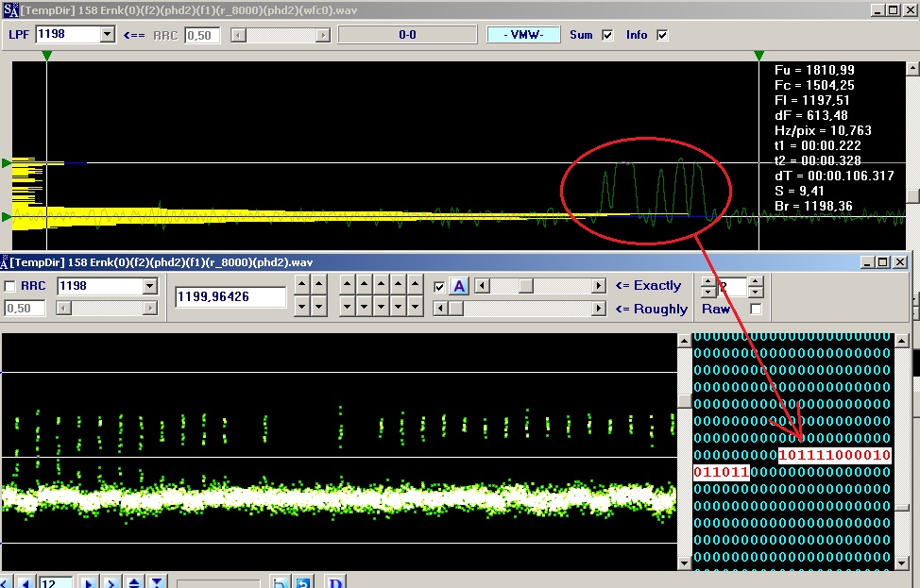Toggle the Info checkbox
The image size is (920, 588).
pyautogui.click(x=662, y=35)
